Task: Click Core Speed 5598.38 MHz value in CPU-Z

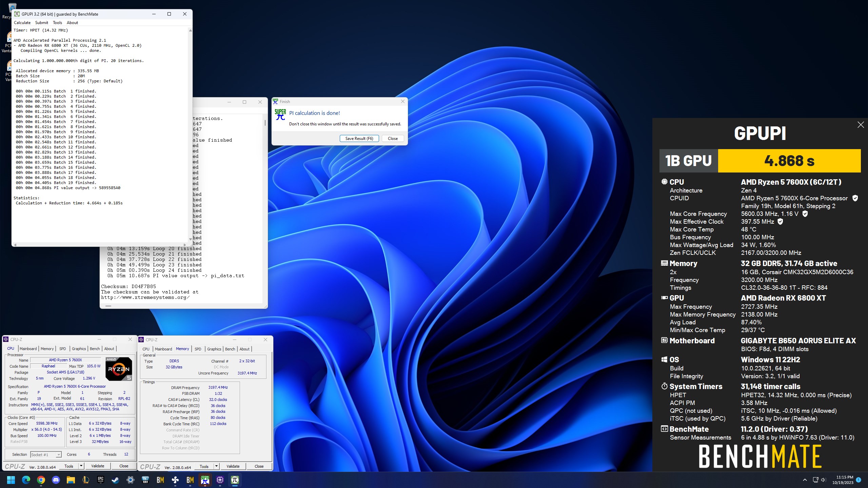Action: coord(47,423)
